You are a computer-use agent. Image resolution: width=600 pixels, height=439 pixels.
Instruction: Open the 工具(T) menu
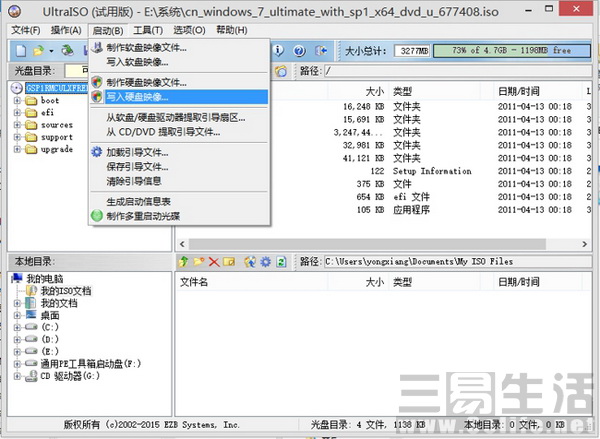tap(148, 30)
